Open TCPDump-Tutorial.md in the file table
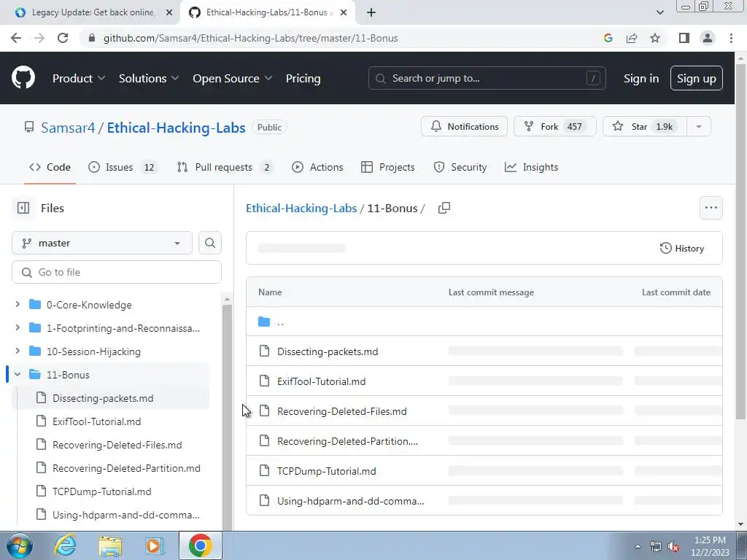 click(x=327, y=472)
